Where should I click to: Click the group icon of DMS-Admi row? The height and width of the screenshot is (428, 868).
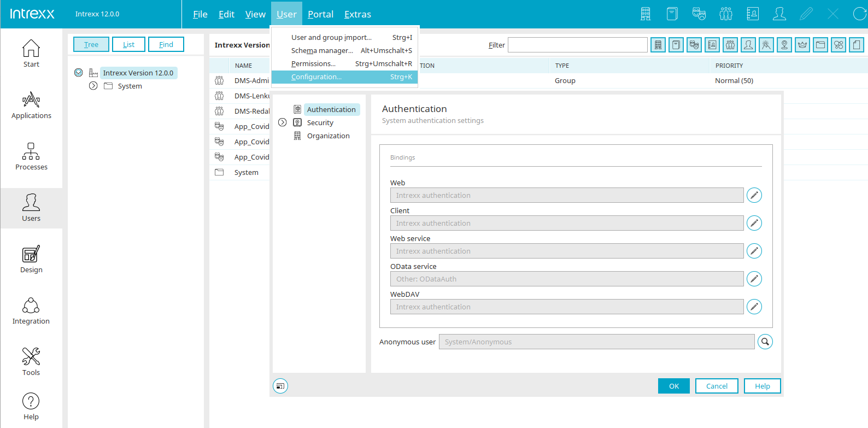coord(219,80)
